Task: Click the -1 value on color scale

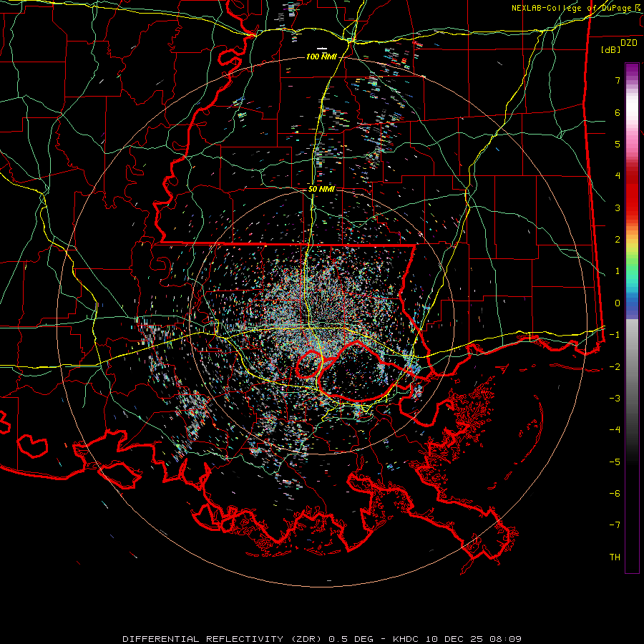Action: [615, 335]
